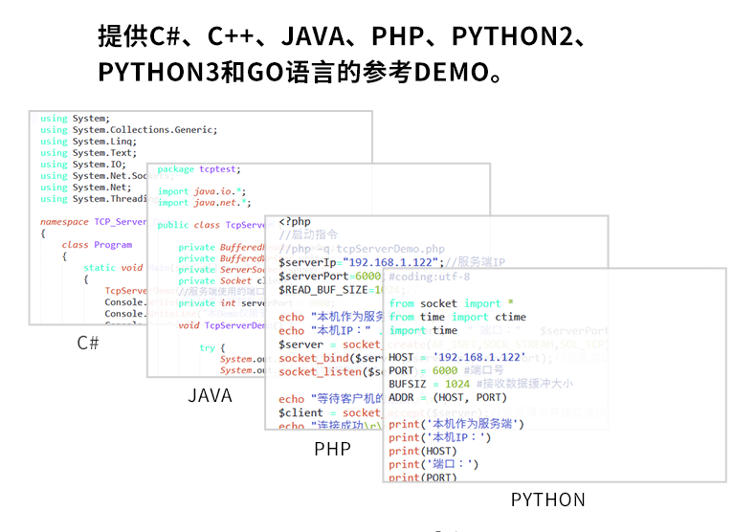Click 'using System.Collections.Generic;' code line
This screenshot has height=532, width=756.
[129, 129]
